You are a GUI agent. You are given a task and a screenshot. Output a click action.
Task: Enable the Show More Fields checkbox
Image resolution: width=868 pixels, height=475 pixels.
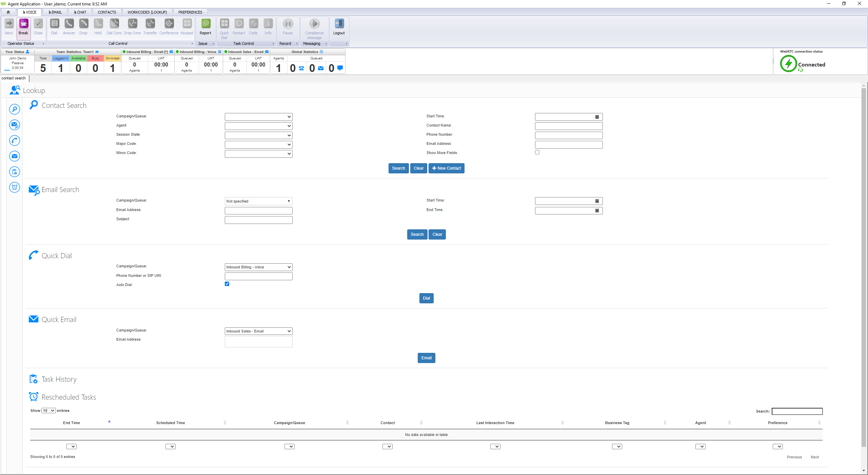point(537,152)
